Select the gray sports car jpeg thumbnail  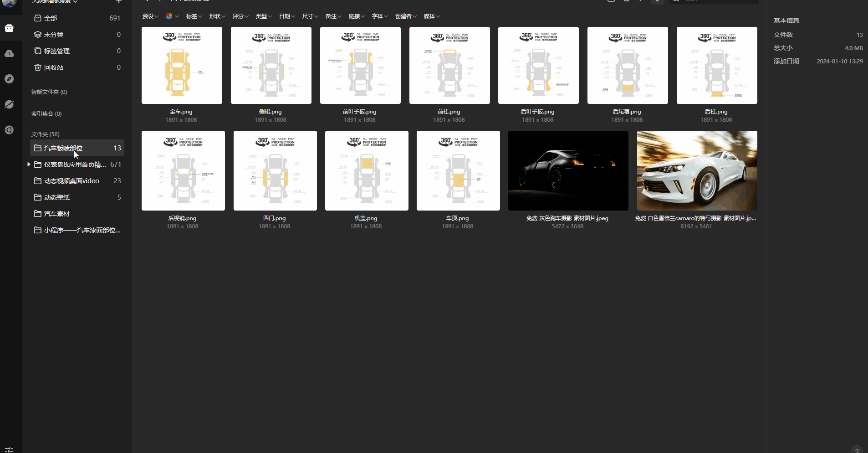pos(568,170)
